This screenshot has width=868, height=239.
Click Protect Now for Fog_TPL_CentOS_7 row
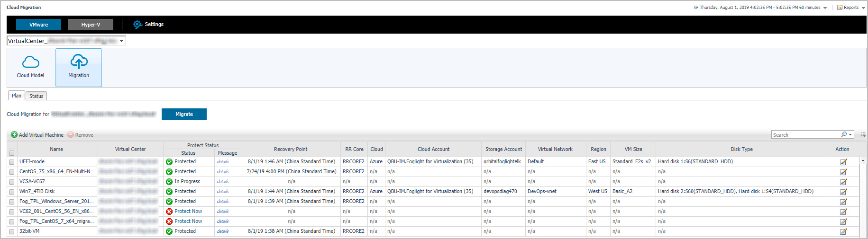point(188,221)
